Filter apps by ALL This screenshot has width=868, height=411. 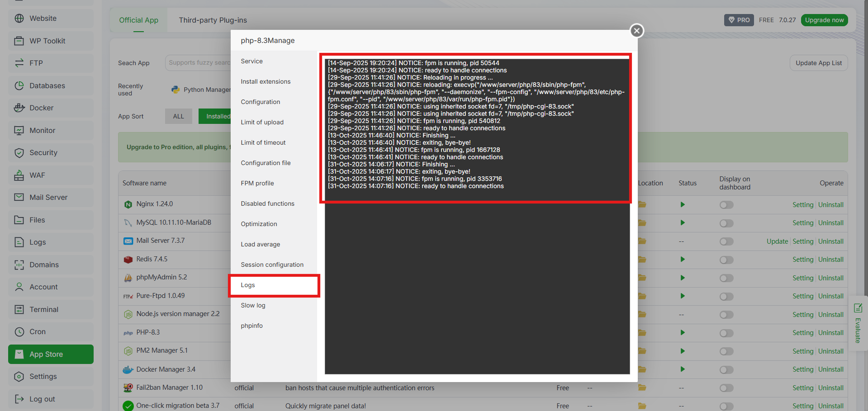179,116
